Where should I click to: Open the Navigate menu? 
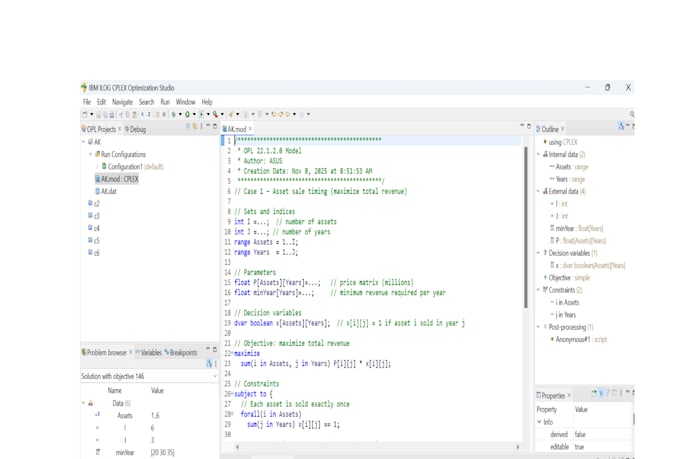pyautogui.click(x=122, y=102)
